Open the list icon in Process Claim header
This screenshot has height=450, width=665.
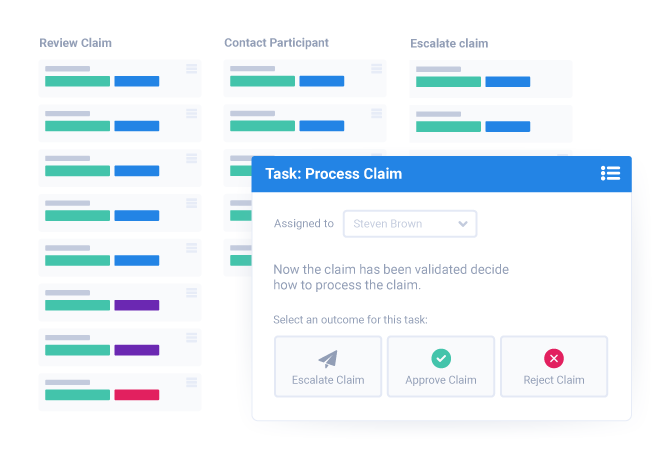[610, 173]
